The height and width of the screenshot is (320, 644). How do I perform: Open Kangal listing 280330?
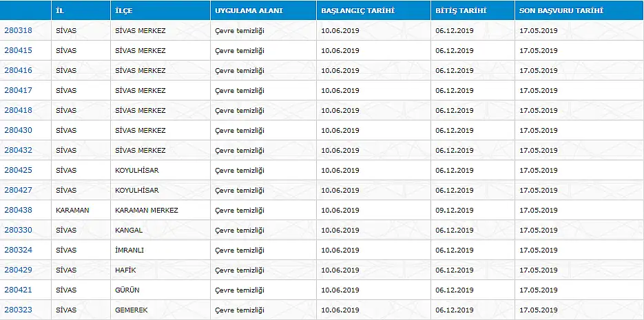pyautogui.click(x=18, y=230)
